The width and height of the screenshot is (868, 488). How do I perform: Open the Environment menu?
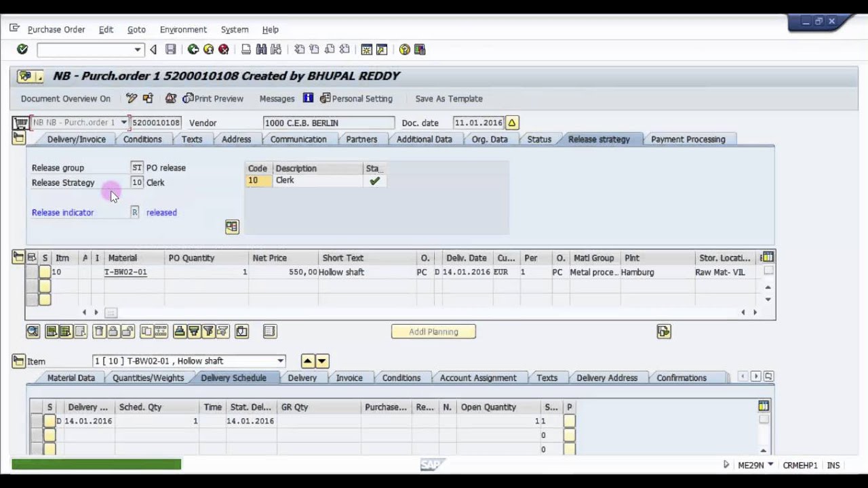point(183,30)
